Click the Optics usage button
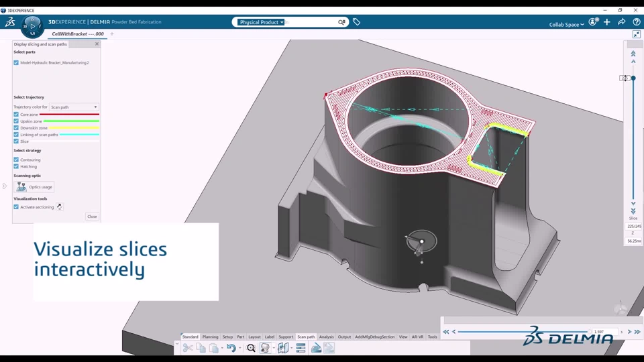The height and width of the screenshot is (362, 644). coord(34,187)
